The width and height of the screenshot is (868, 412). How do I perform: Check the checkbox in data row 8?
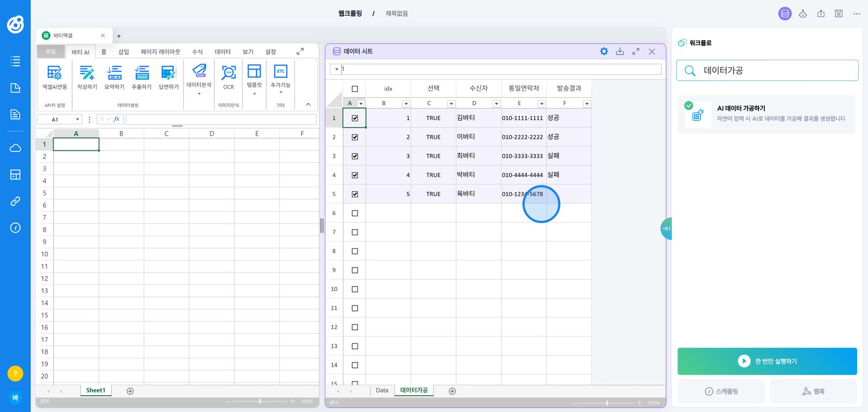355,251
